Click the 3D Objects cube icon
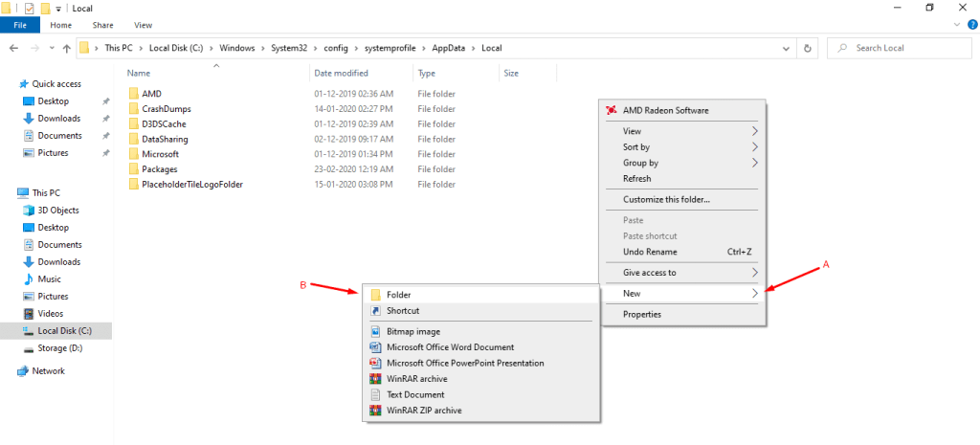This screenshot has height=445, width=980. (x=28, y=210)
